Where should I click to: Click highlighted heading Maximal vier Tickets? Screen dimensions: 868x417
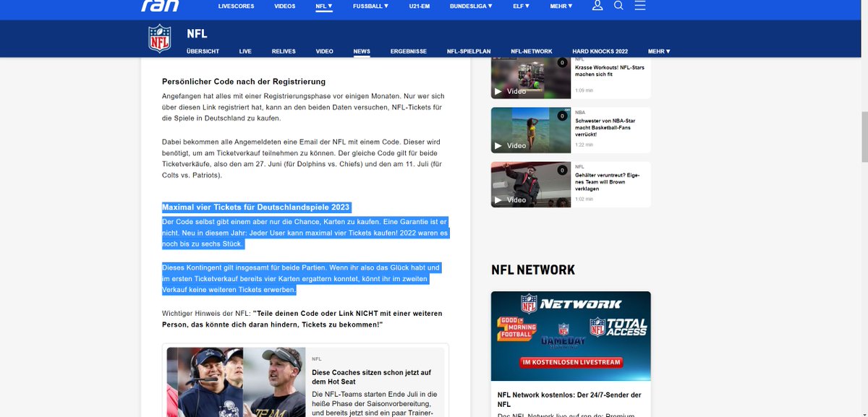(x=256, y=207)
